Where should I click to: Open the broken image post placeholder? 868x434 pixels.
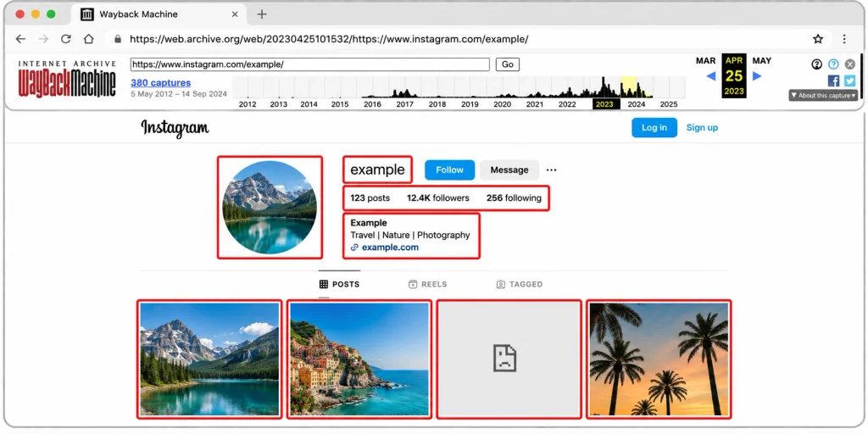509,359
